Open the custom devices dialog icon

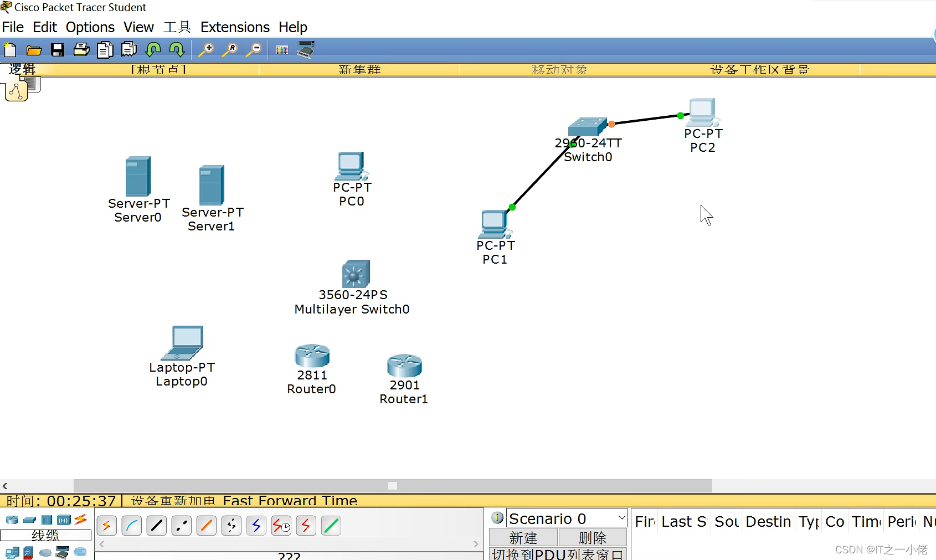point(306,49)
